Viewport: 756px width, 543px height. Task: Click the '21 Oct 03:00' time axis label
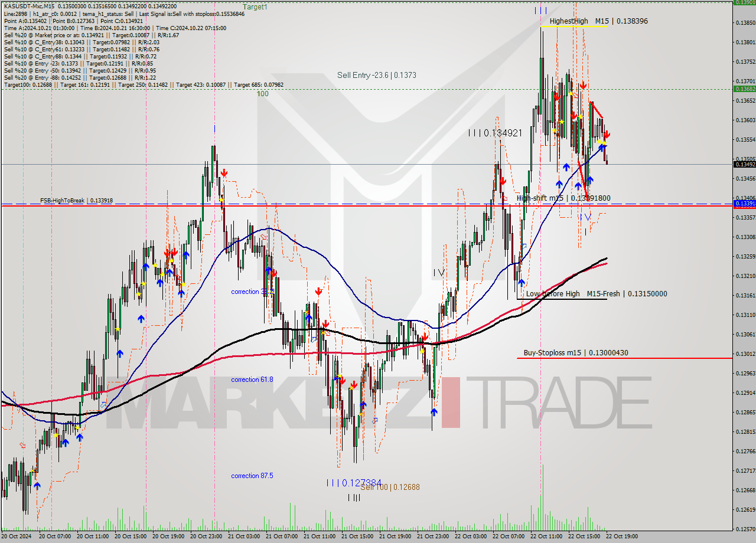(x=243, y=537)
